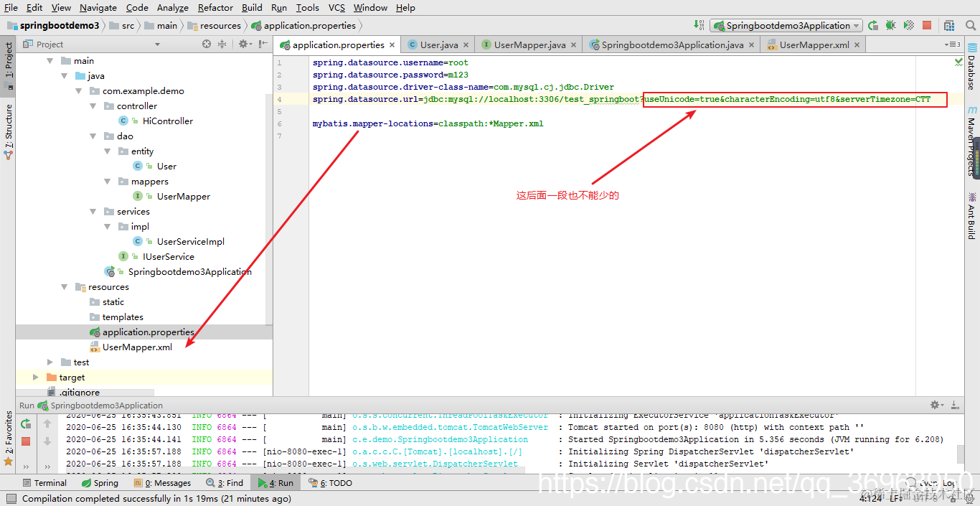
Task: Open the Maven Projects sidebar
Action: pyautogui.click(x=971, y=142)
